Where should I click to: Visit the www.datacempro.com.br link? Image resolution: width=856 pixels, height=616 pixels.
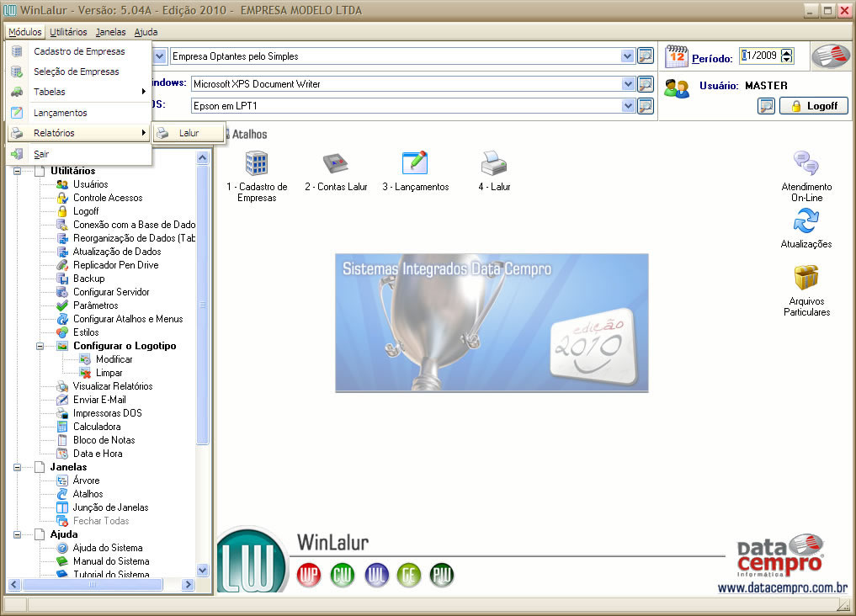coord(782,587)
